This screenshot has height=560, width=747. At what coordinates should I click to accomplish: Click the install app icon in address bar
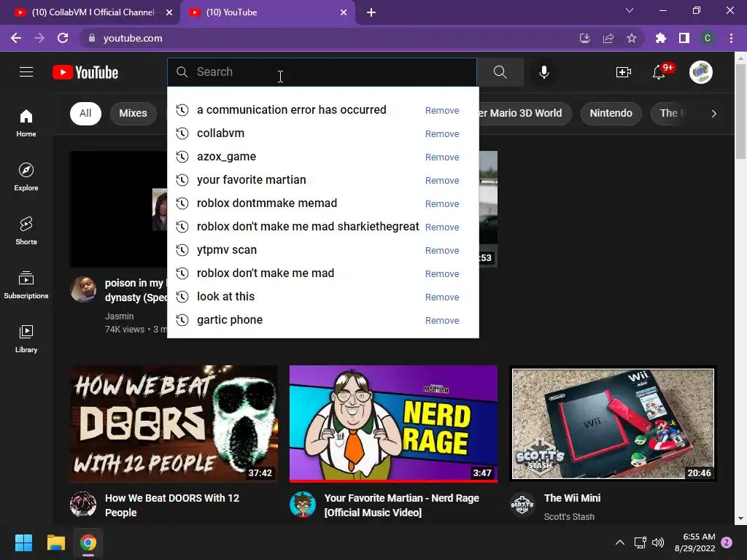coord(585,38)
